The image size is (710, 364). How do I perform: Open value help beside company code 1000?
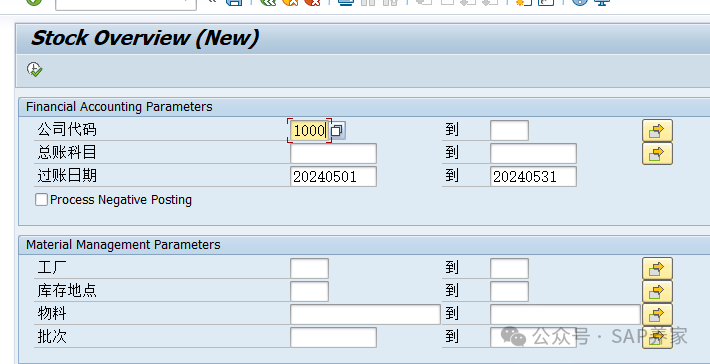(x=337, y=131)
